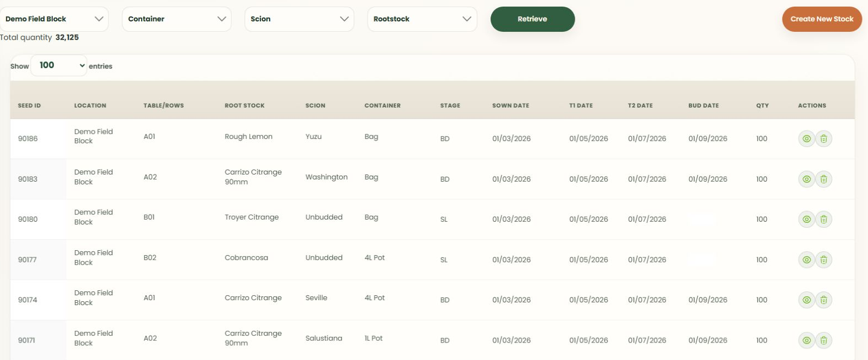View stock details for seed 90186
868x360 pixels.
(806, 139)
